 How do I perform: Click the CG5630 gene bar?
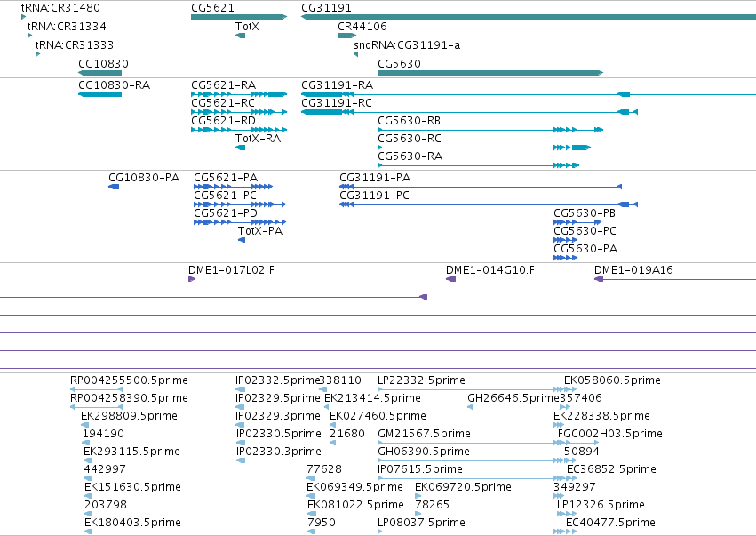pyautogui.click(x=490, y=73)
